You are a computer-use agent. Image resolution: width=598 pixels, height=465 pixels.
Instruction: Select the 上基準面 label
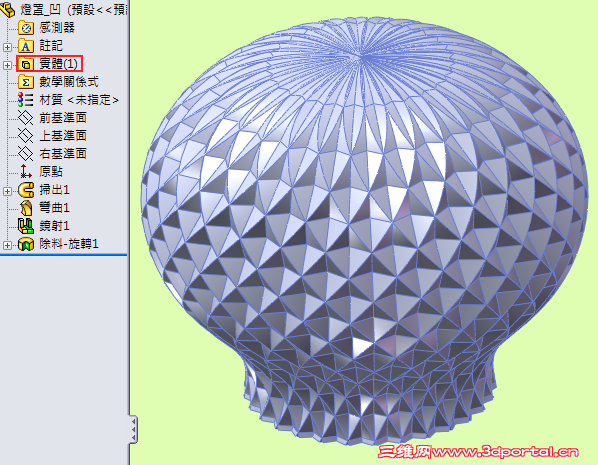[x=63, y=136]
